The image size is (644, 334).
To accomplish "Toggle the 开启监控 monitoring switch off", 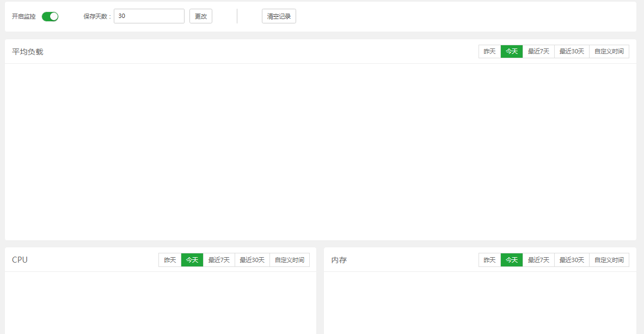I will click(x=50, y=16).
